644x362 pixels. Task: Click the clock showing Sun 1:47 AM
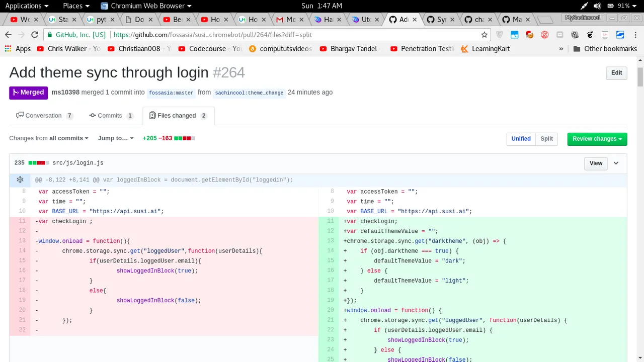click(321, 6)
